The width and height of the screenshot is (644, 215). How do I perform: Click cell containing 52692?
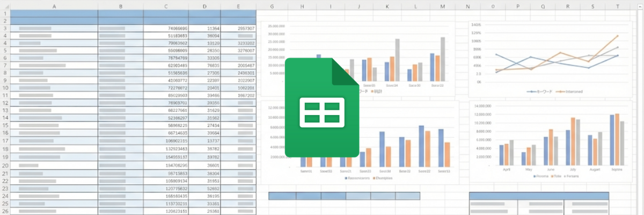(x=204, y=189)
